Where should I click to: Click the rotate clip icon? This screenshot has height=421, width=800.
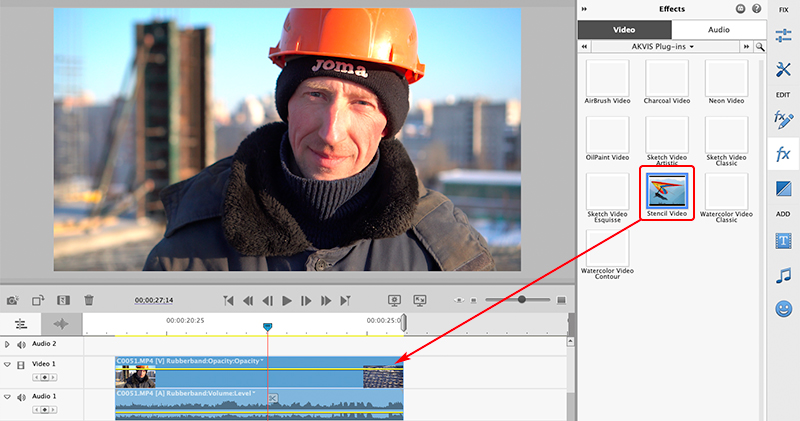pos(38,300)
